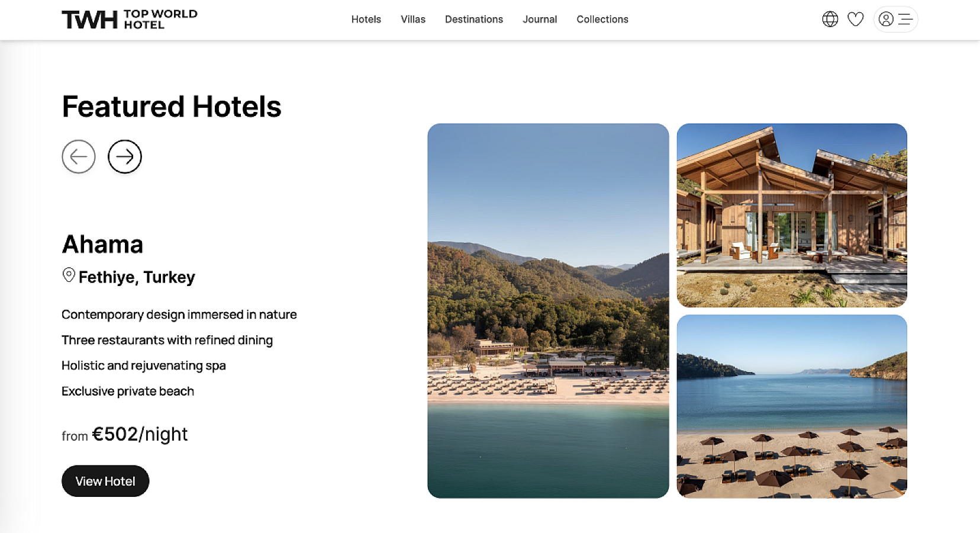Open the Collections navigation item

tap(602, 20)
